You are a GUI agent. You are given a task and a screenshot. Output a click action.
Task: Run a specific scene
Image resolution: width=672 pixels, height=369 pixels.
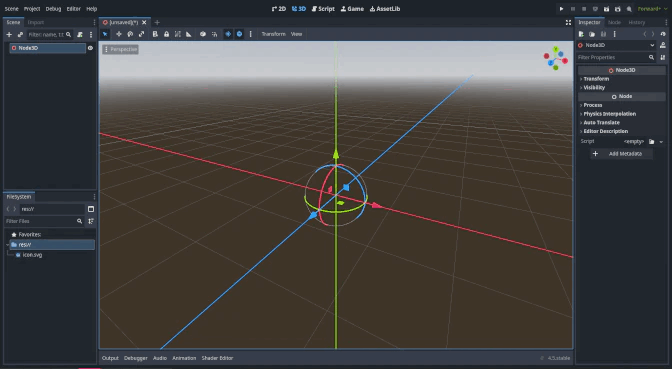(618, 9)
